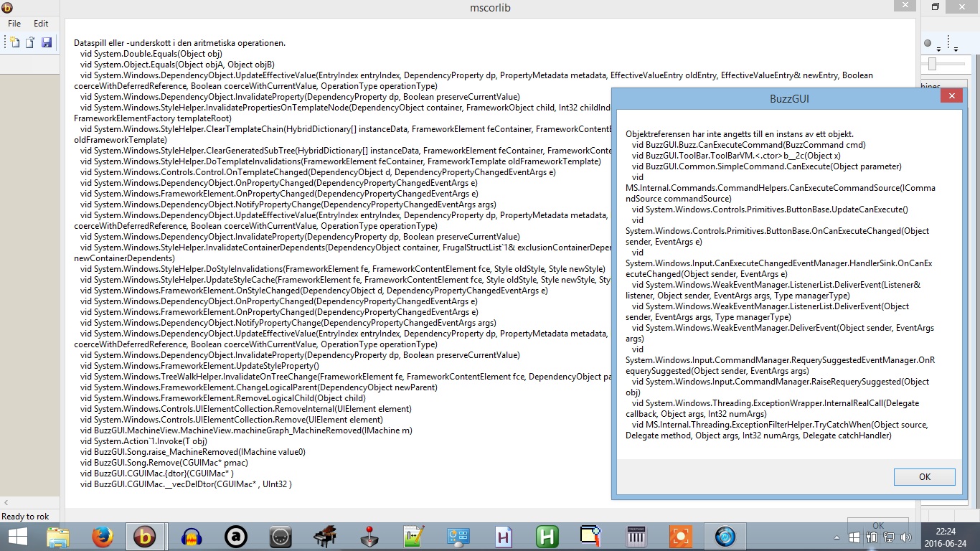Open the orange capture taskbar icon
This screenshot has height=551, width=980.
(x=680, y=537)
